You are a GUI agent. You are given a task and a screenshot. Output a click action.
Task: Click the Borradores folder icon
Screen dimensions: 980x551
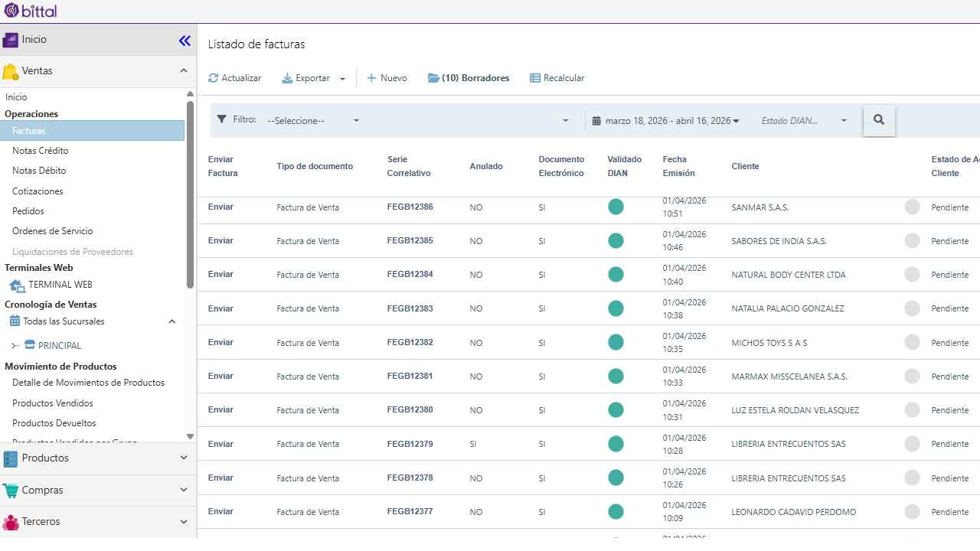point(433,78)
